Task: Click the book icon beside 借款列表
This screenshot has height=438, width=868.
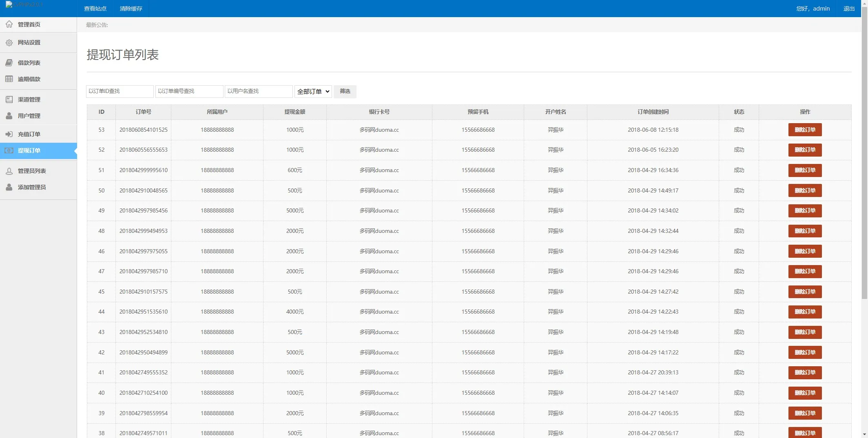Action: [9, 63]
